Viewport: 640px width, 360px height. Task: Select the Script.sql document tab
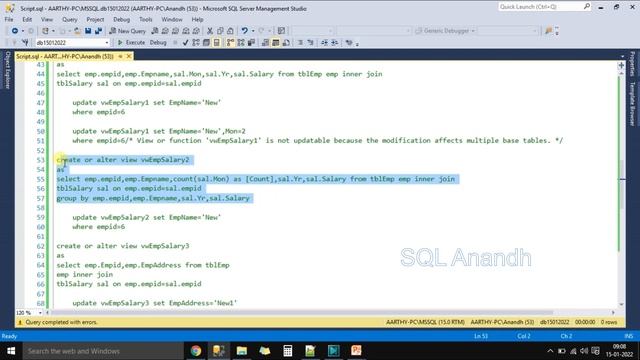(64, 56)
